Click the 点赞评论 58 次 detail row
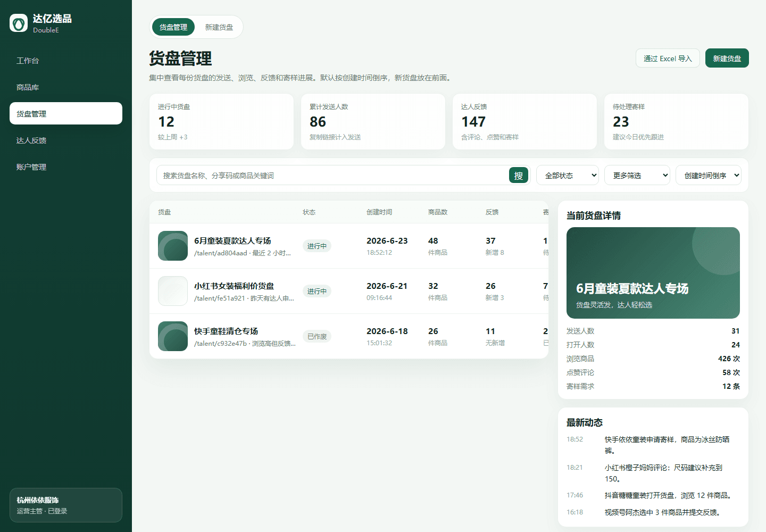 click(653, 372)
